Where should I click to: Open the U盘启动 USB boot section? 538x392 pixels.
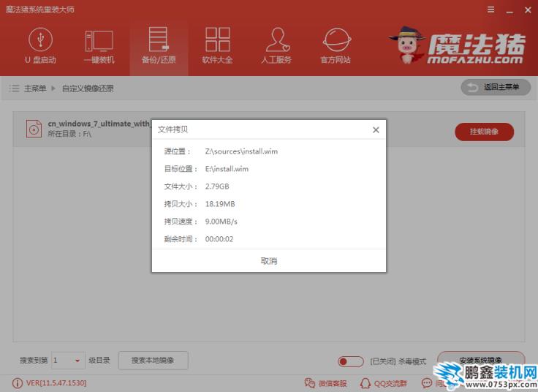(x=40, y=45)
